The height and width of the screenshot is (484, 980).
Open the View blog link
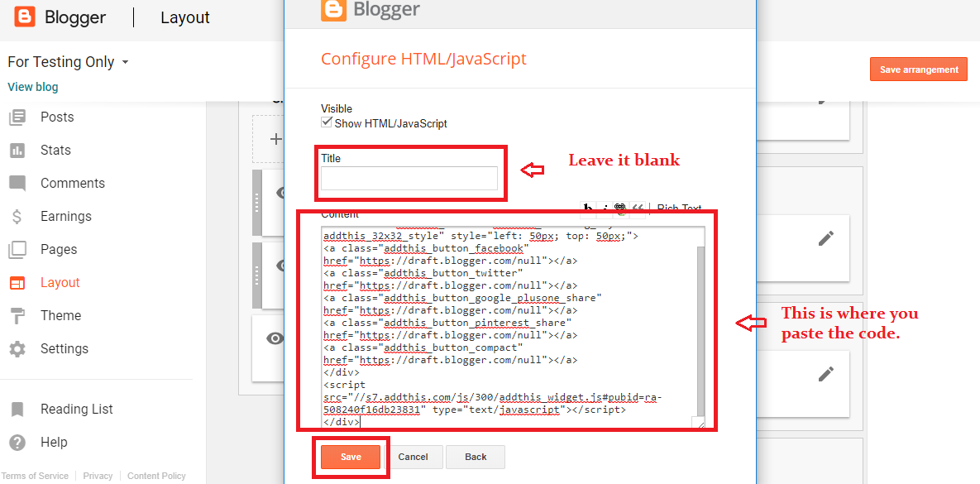[32, 87]
